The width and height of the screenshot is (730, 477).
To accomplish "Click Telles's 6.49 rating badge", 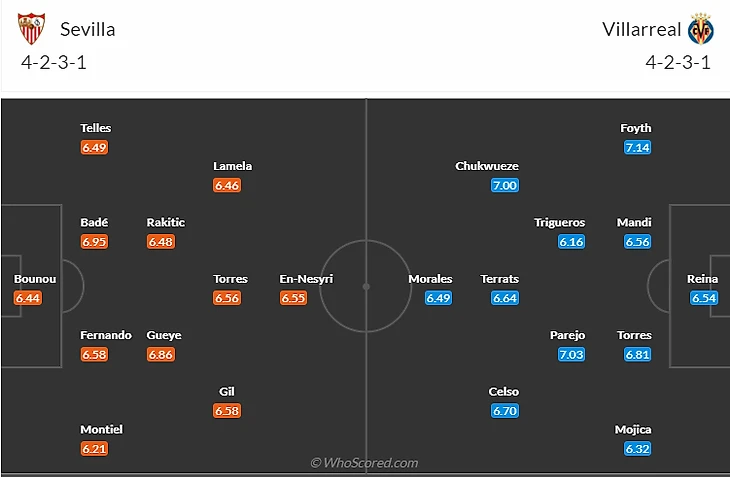I will point(95,147).
